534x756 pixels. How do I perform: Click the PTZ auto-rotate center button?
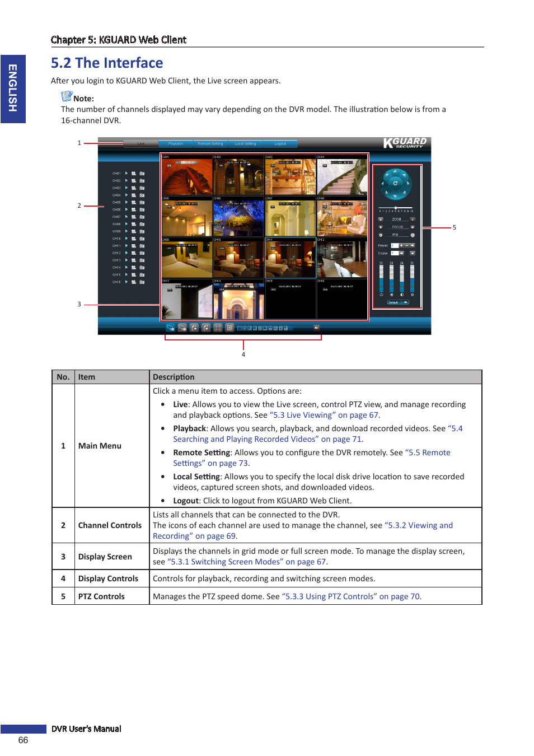tap(395, 183)
